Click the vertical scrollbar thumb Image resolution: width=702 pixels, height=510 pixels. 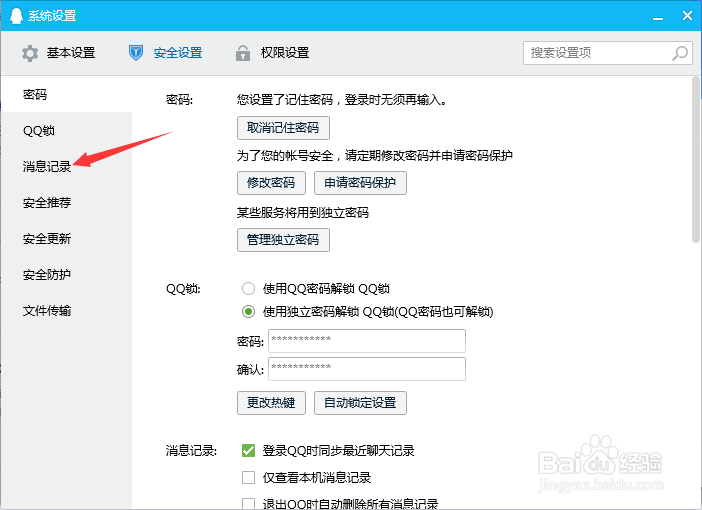pos(695,159)
